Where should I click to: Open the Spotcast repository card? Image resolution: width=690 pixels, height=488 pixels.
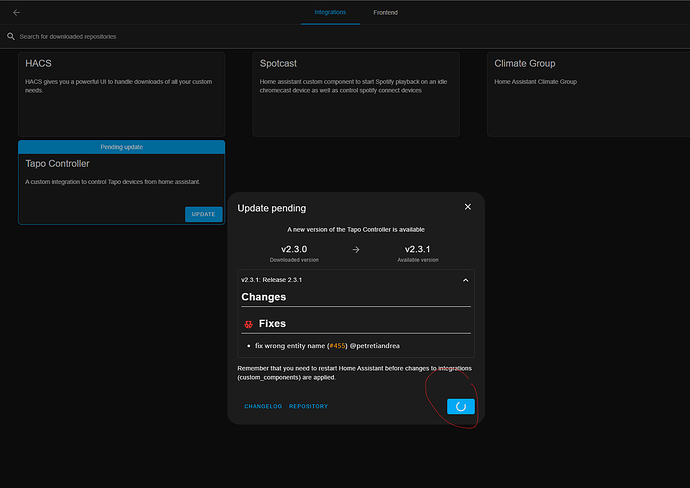pyautogui.click(x=356, y=94)
